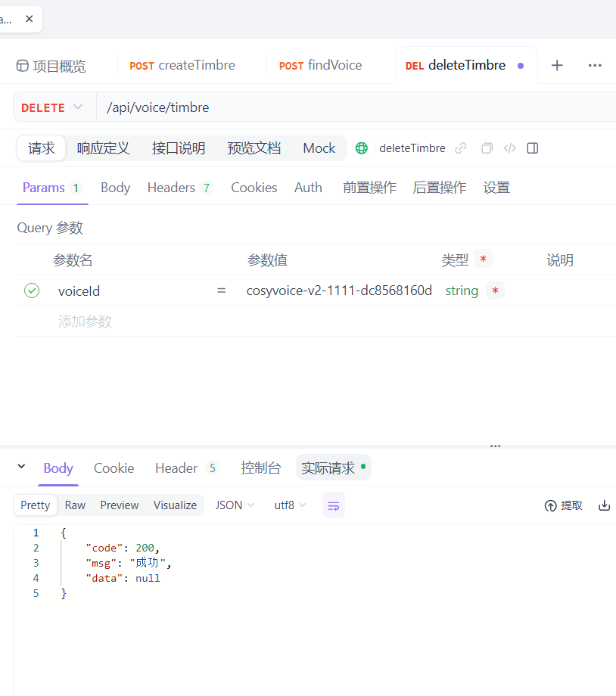Open the Mock view
This screenshot has height=696, width=616.
pyautogui.click(x=319, y=148)
